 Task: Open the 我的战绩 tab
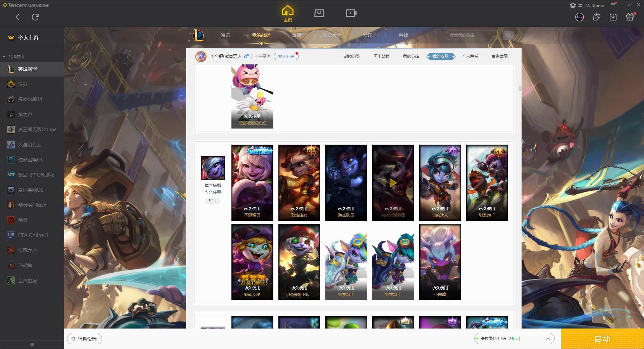tap(261, 35)
